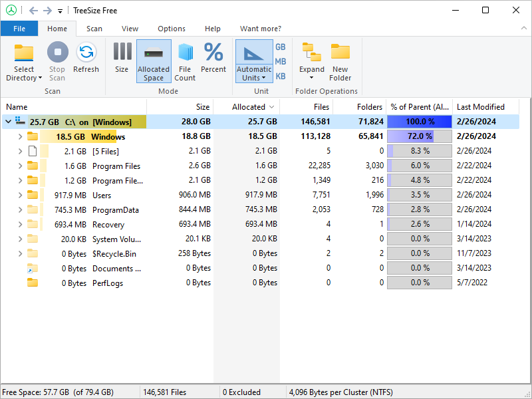Click the back navigation arrow in title bar
Viewport: 532px width, 399px height.
point(33,11)
